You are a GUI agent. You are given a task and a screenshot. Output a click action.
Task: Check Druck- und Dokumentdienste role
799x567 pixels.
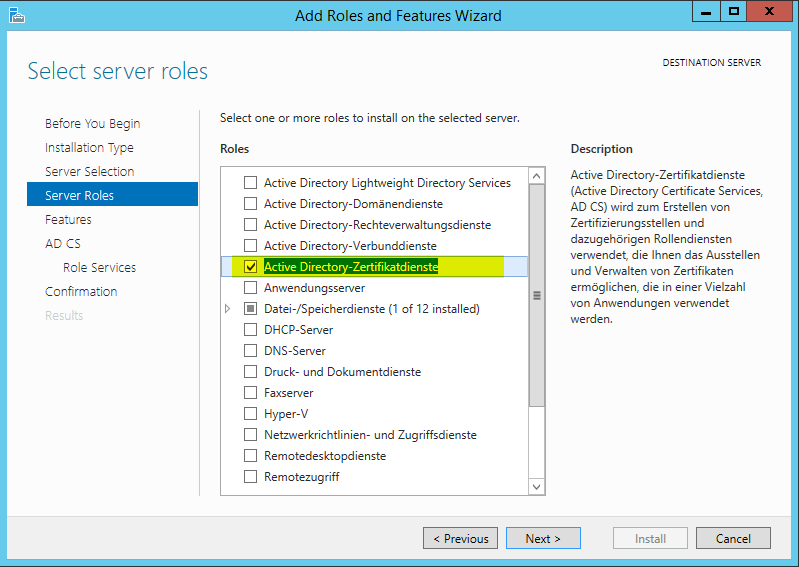tap(250, 371)
